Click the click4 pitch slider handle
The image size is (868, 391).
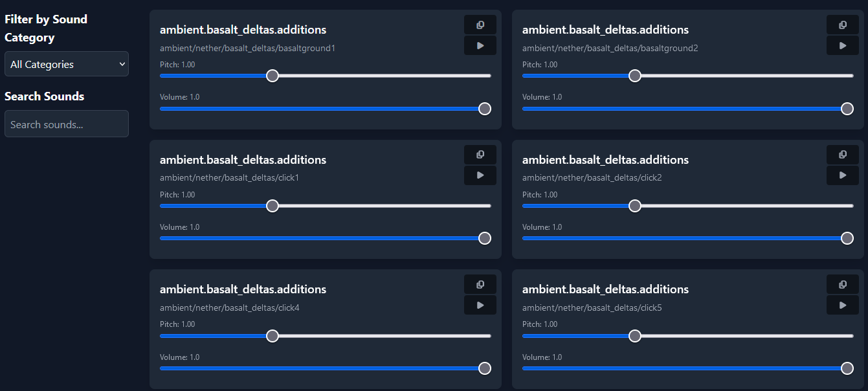pyautogui.click(x=273, y=336)
